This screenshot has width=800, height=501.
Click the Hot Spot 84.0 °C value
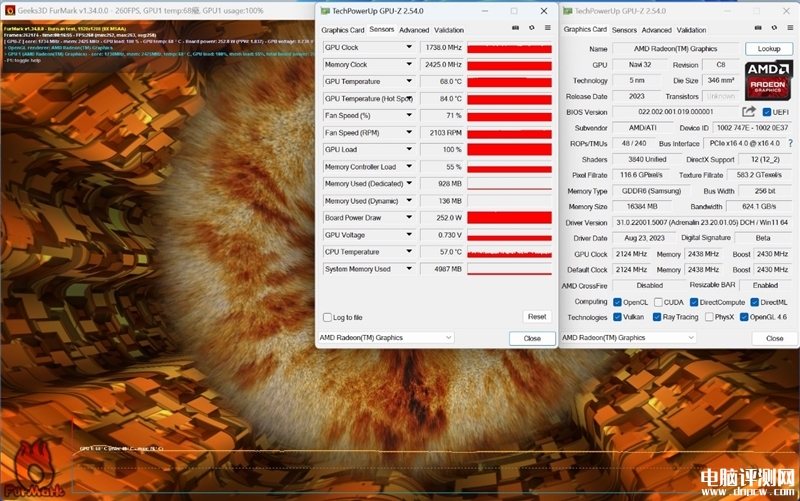click(441, 98)
